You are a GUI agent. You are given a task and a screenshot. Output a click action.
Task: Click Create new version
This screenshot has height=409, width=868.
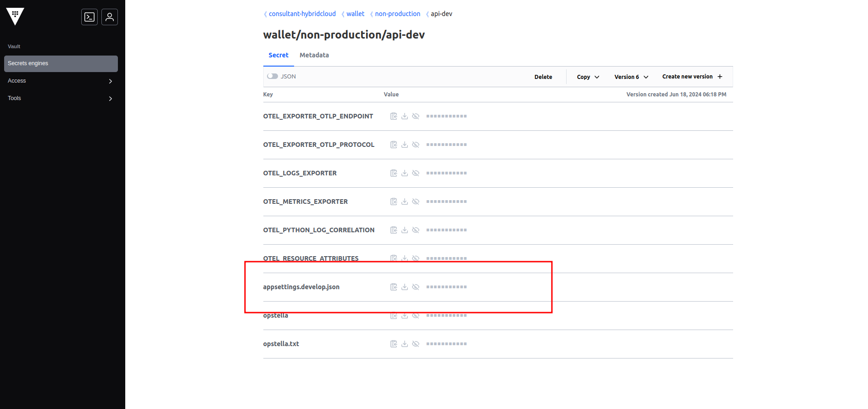tap(692, 77)
